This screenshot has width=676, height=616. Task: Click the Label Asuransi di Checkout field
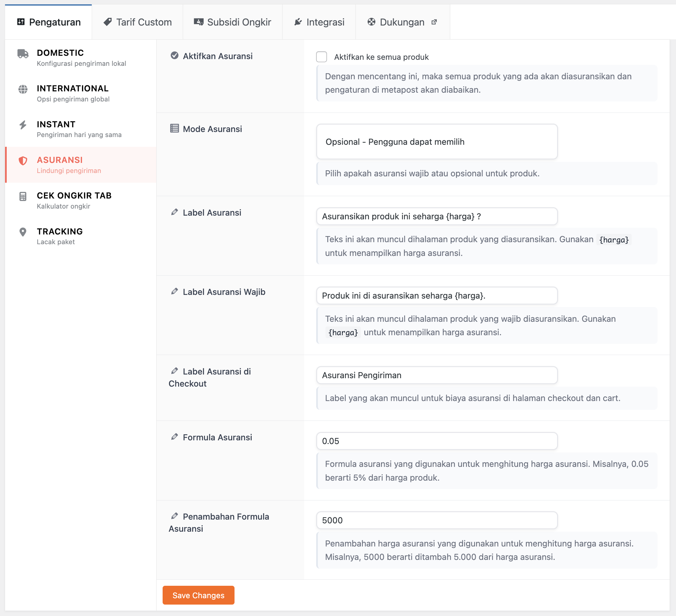pos(437,375)
